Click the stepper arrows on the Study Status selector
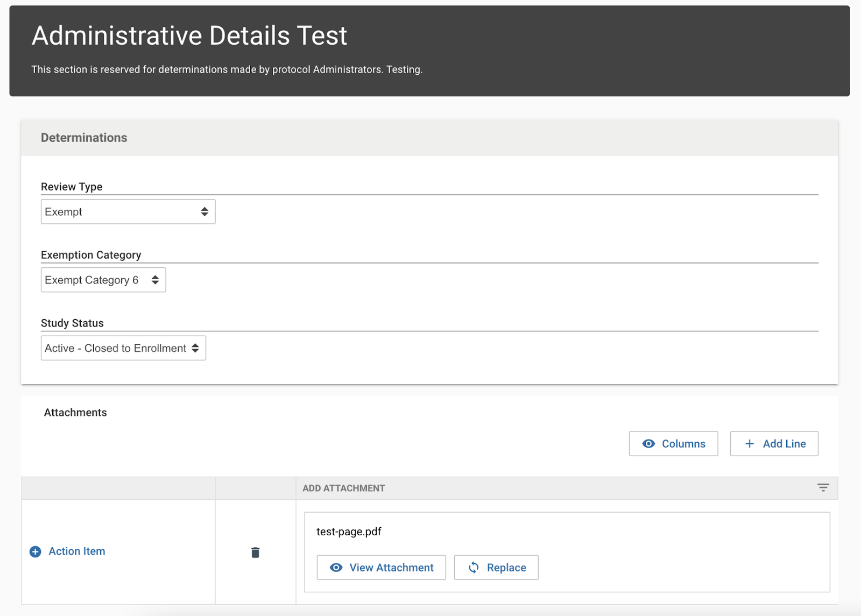Screen dimensions: 861x616 pyautogui.click(x=196, y=348)
